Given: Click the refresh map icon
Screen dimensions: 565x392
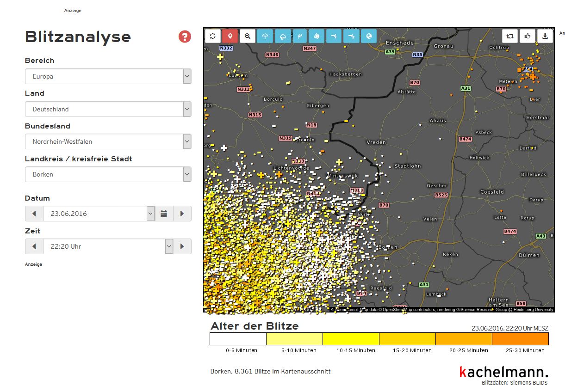Looking at the screenshot, I should point(213,36).
